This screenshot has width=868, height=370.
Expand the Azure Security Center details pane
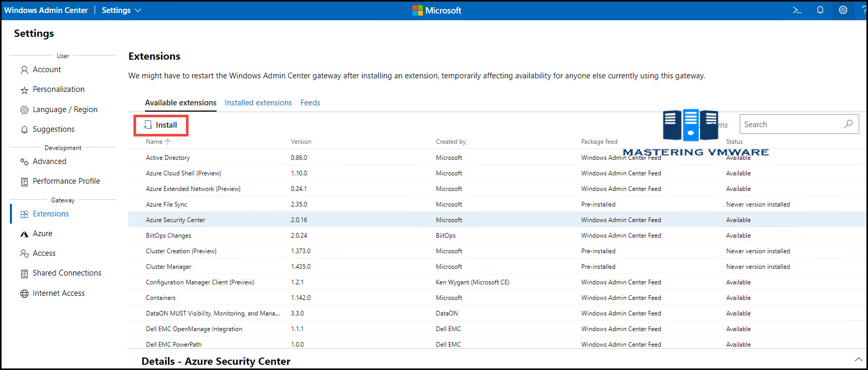[x=858, y=360]
